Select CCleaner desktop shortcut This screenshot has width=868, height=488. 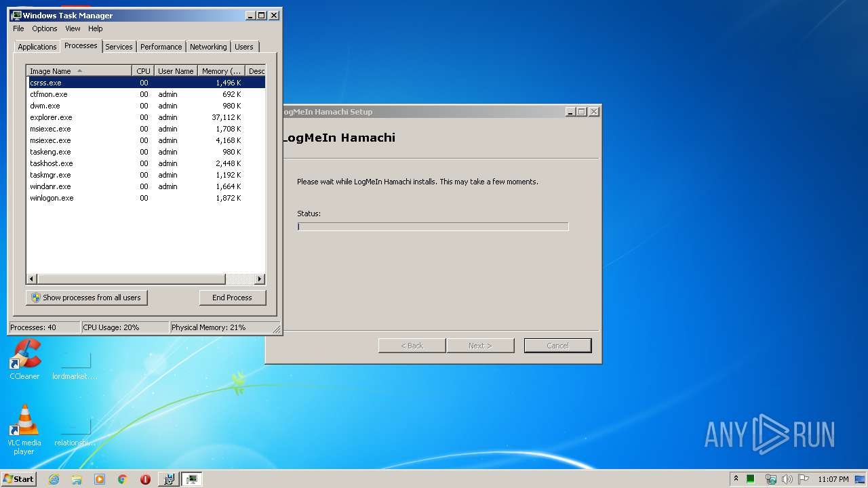[x=24, y=359]
